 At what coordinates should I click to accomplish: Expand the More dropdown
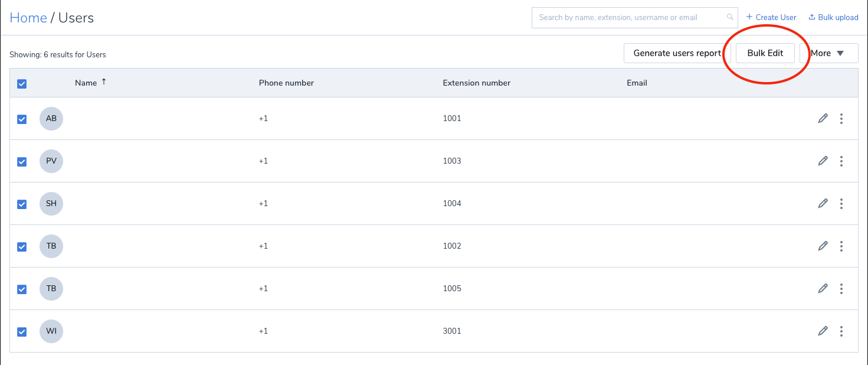[x=828, y=53]
